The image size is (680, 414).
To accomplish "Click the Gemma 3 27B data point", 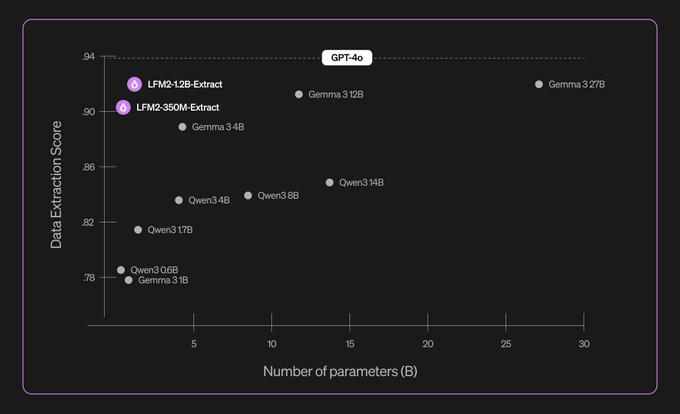I will pyautogui.click(x=539, y=84).
